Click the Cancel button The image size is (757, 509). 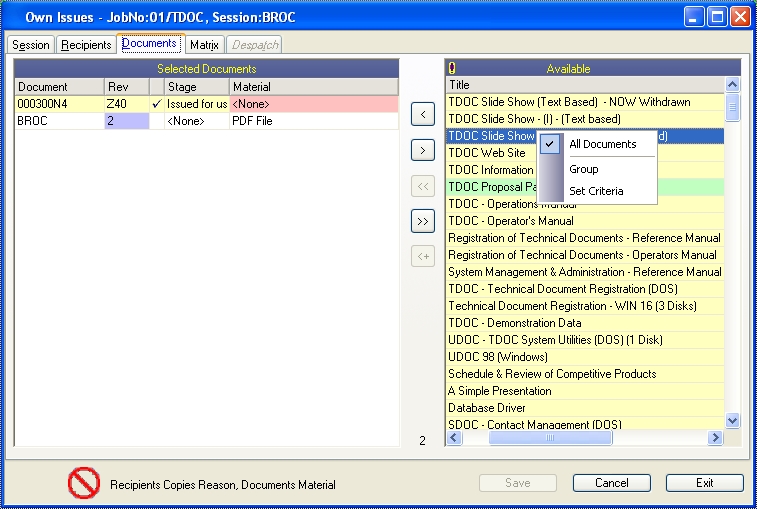(612, 483)
